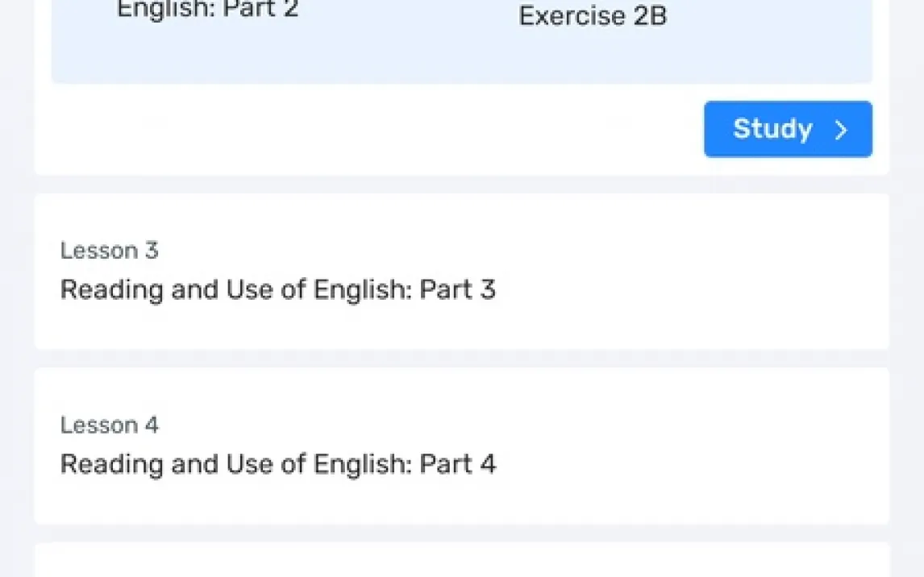The image size is (924, 577).
Task: Select the Exercise 2B item
Action: (x=593, y=16)
